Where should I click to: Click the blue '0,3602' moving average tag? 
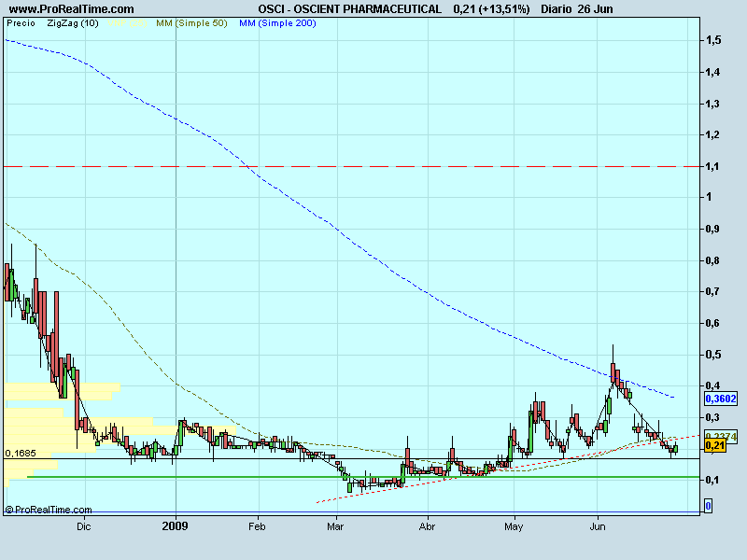coord(721,399)
